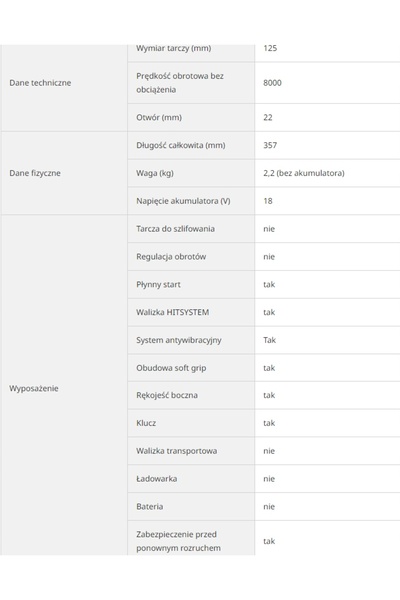Select the Walizka transportowa row label
Screen dimensions: 400x600
click(176, 451)
